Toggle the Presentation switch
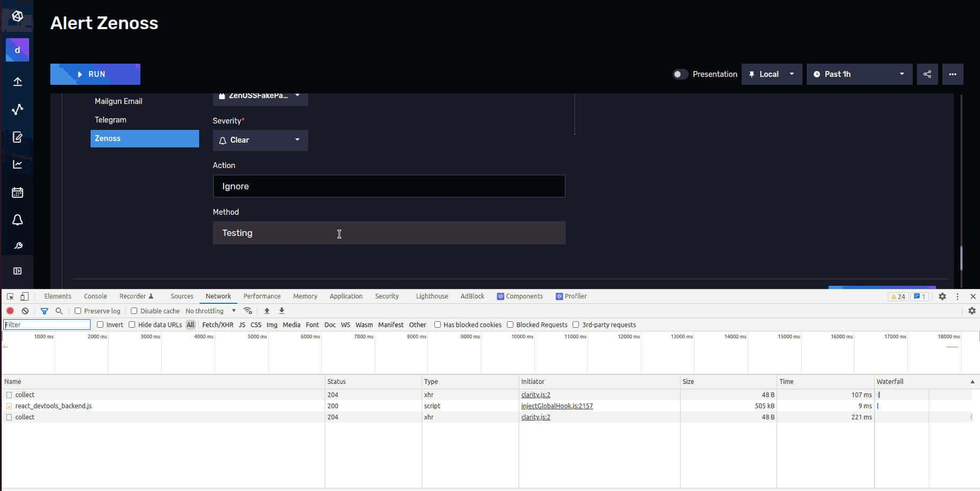This screenshot has height=491, width=980. 680,74
